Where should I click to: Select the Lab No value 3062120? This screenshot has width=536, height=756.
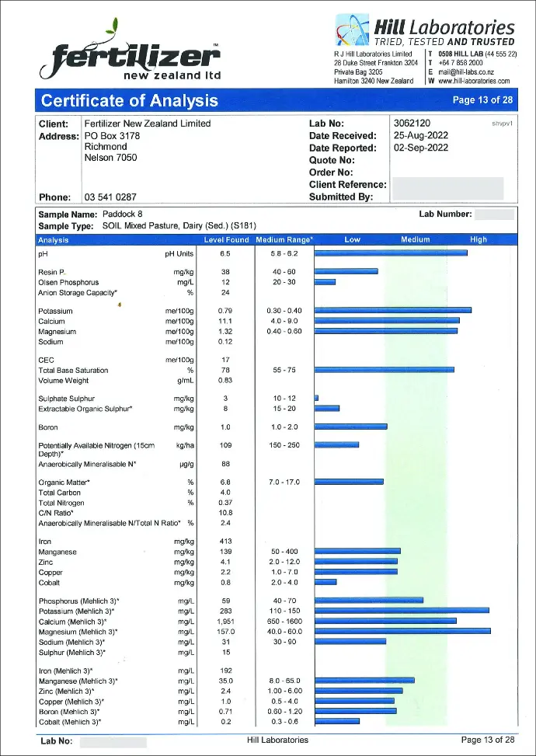click(412, 123)
